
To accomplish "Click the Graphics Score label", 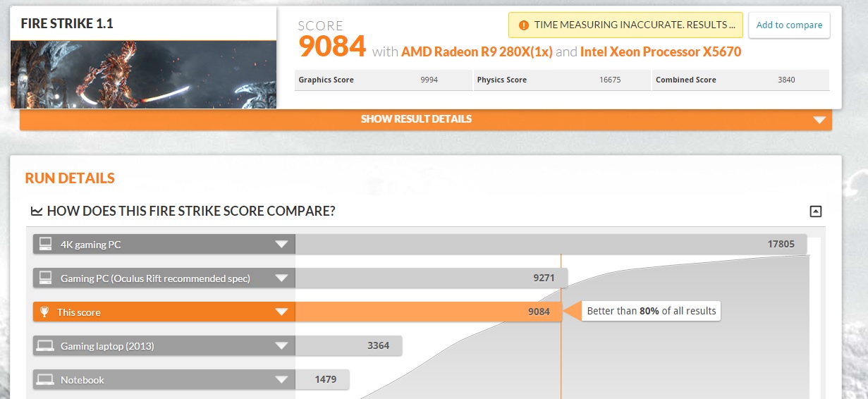I will tap(326, 80).
